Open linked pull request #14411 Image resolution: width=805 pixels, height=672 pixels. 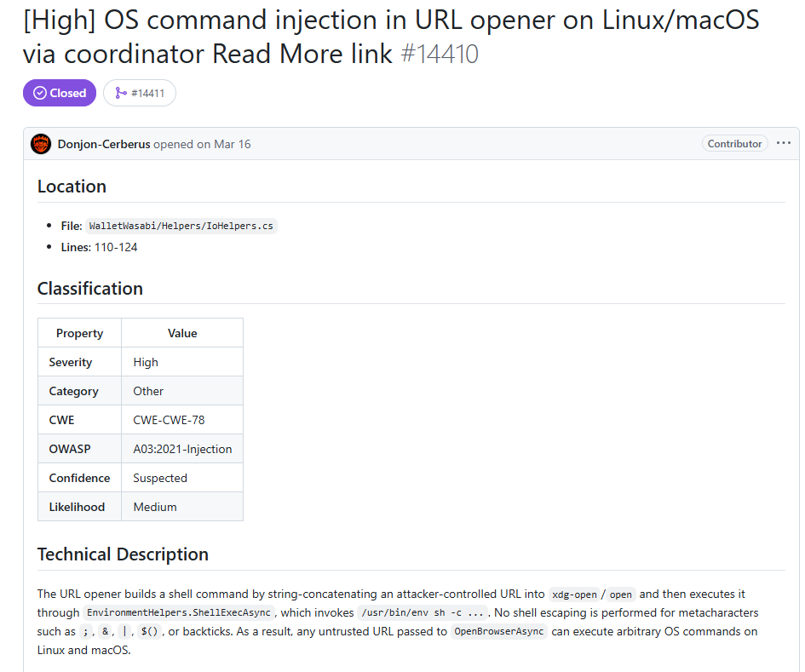point(140,93)
